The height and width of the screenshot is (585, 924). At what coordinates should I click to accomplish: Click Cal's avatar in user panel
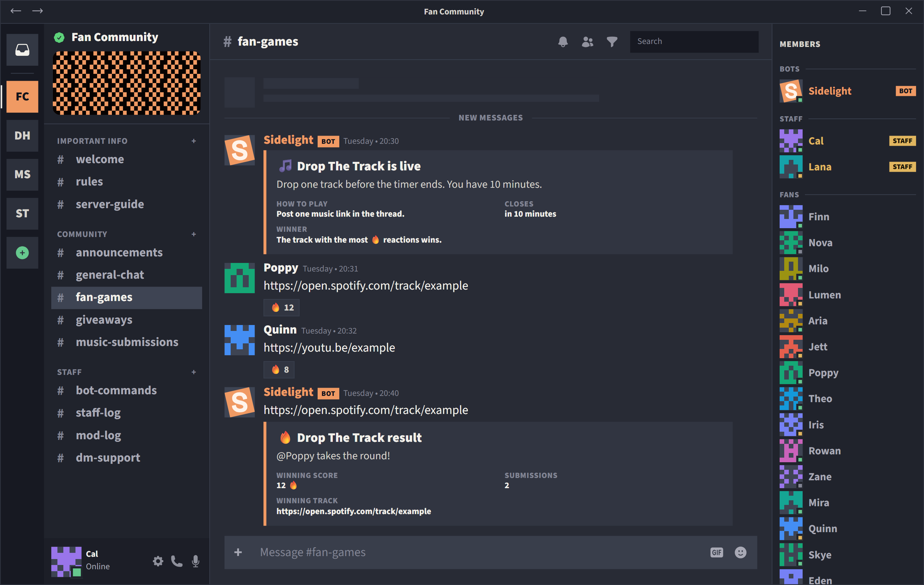[x=66, y=562]
